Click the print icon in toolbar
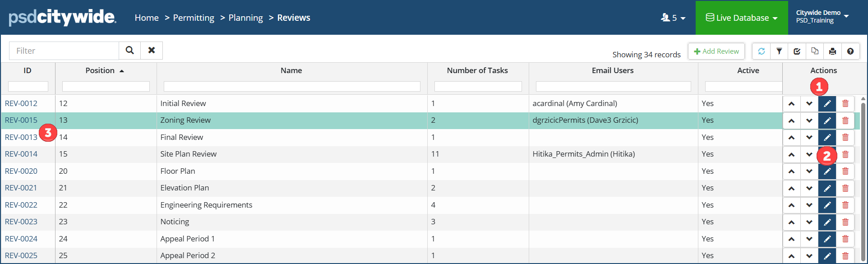Image resolution: width=868 pixels, height=264 pixels. click(832, 51)
